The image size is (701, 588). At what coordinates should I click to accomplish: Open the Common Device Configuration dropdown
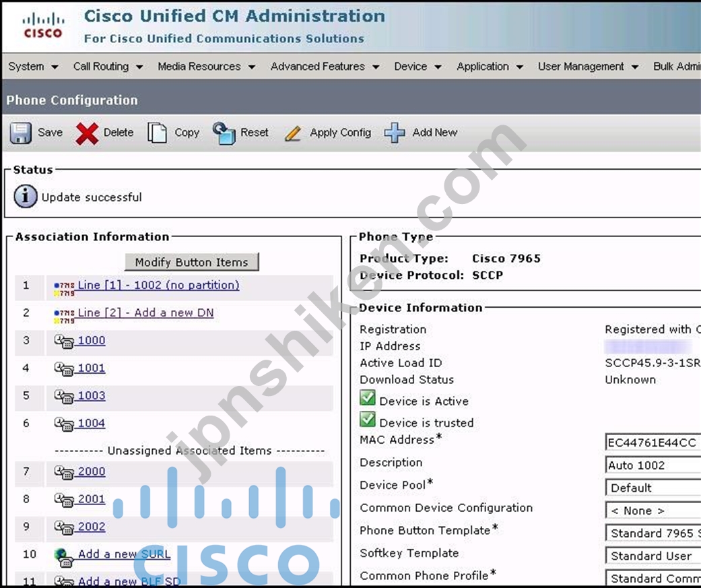[653, 510]
